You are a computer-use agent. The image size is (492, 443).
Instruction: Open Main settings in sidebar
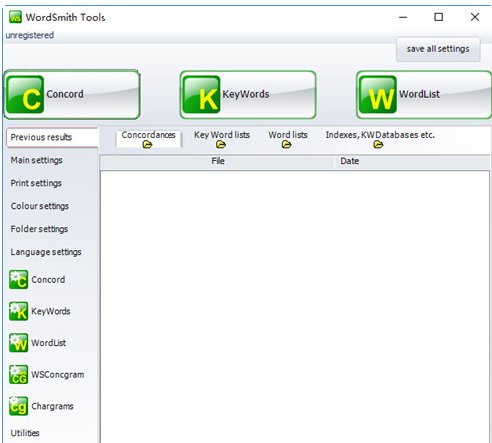pyautogui.click(x=36, y=160)
